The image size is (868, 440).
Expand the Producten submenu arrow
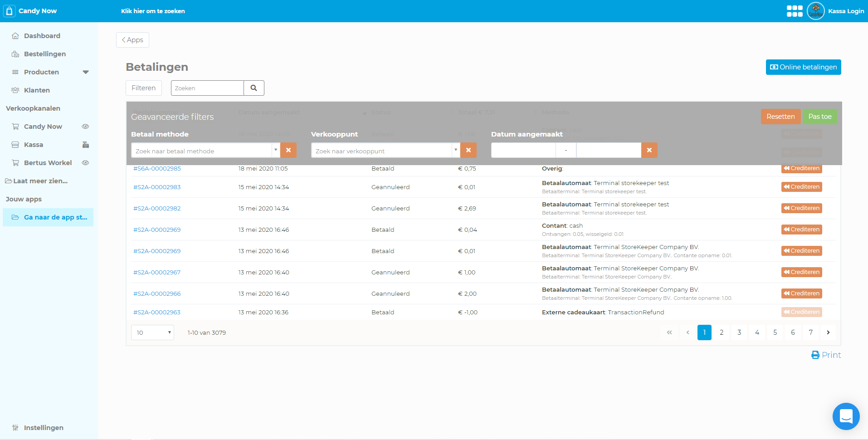click(86, 72)
